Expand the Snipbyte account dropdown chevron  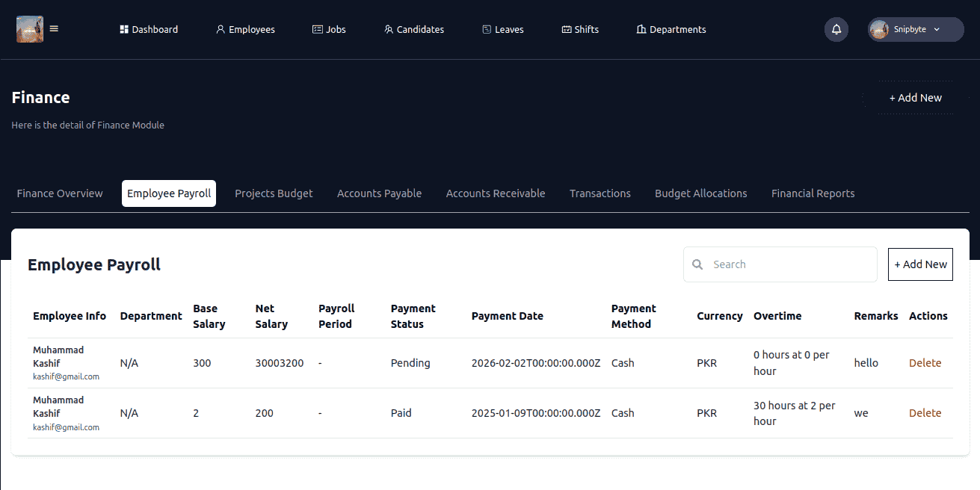[937, 30]
